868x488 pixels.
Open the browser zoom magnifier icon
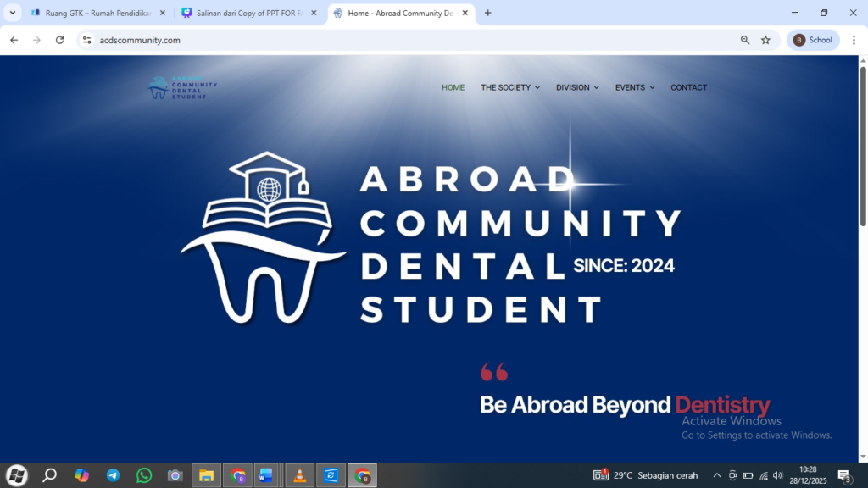(x=745, y=40)
